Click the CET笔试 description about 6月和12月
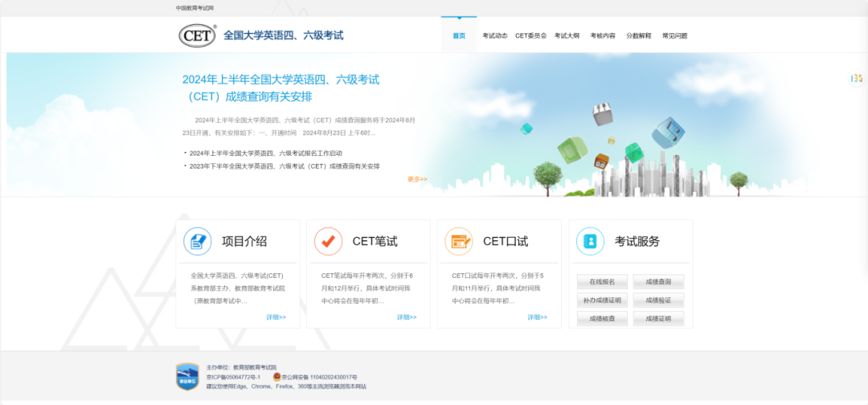This screenshot has height=405, width=868. (x=367, y=288)
